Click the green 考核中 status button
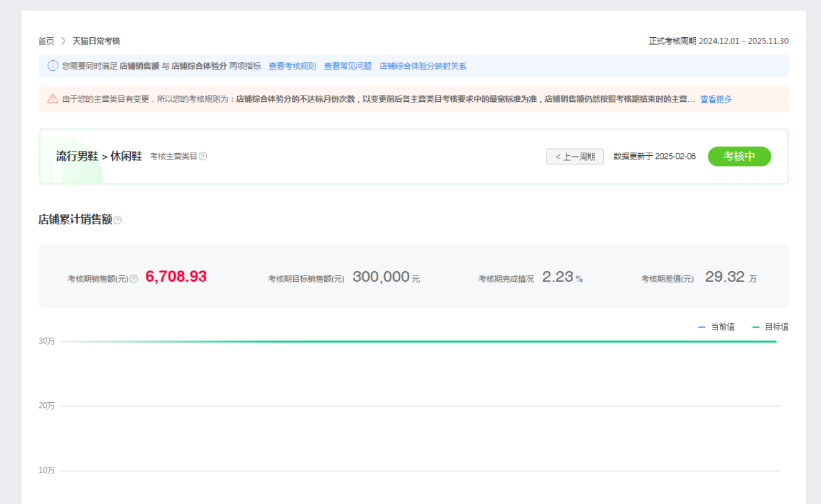Screen dimensions: 821x504 (739, 156)
